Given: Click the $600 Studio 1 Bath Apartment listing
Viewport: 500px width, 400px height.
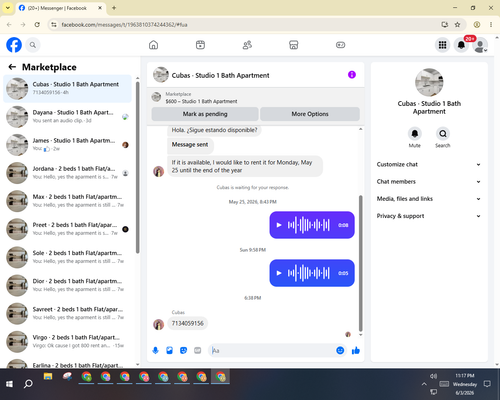Looking at the screenshot, I should click(201, 101).
